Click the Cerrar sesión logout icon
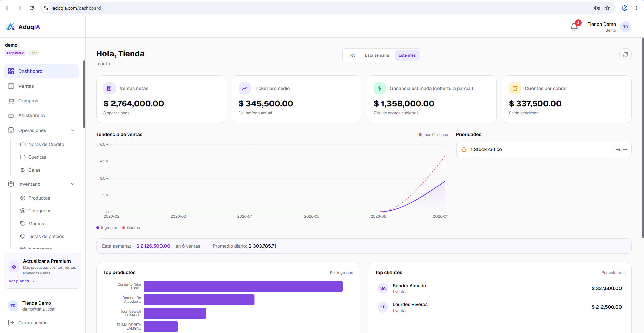 (11, 323)
